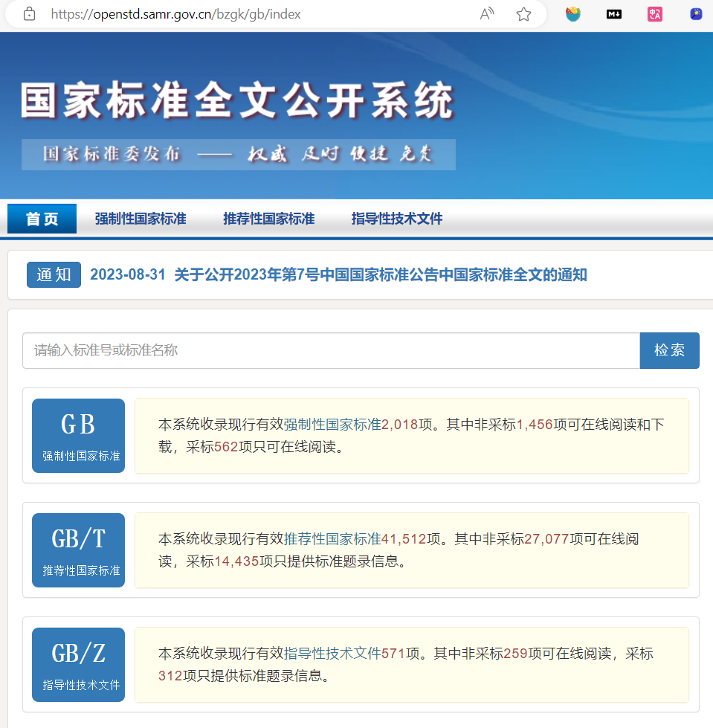Click the 571 count in GB/Z description
The width and height of the screenshot is (713, 728).
(x=393, y=654)
